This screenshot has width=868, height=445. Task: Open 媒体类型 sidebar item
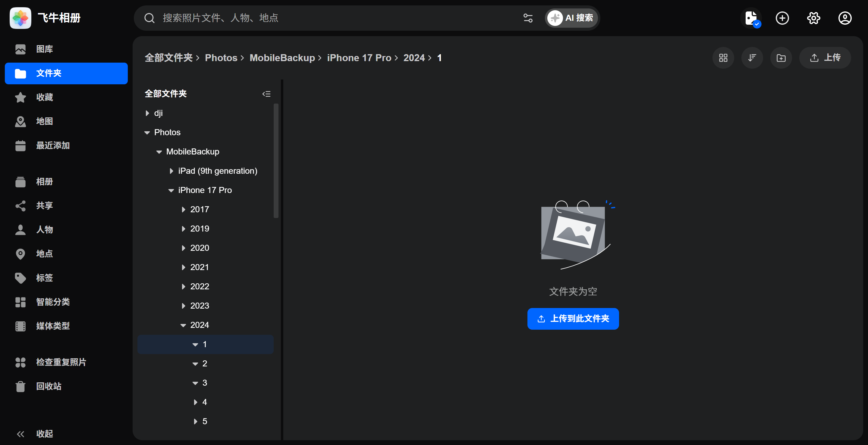point(66,326)
